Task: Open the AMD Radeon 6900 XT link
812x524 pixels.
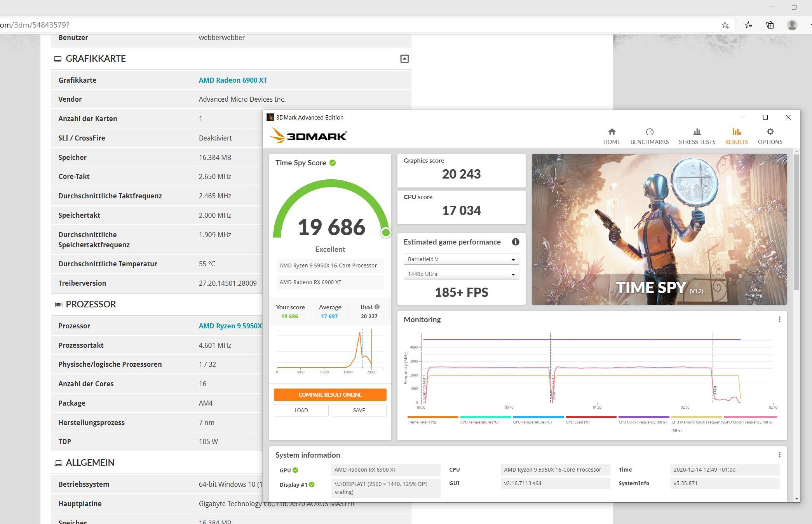Action: tap(233, 80)
